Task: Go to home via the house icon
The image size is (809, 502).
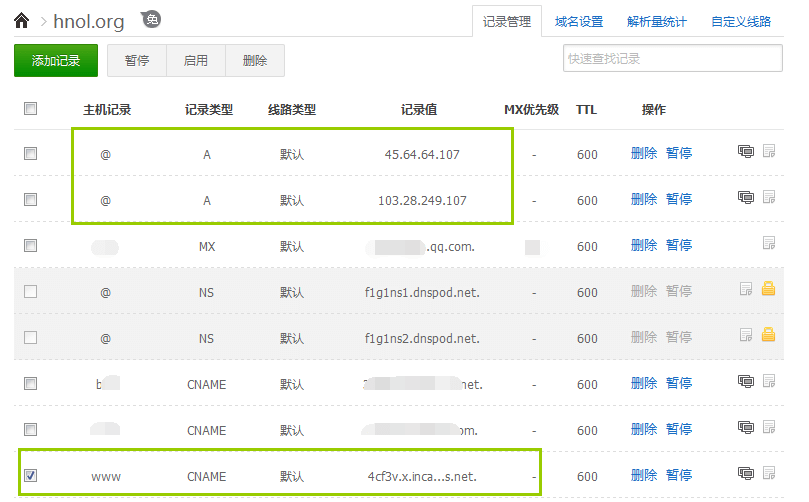Action: point(22,21)
